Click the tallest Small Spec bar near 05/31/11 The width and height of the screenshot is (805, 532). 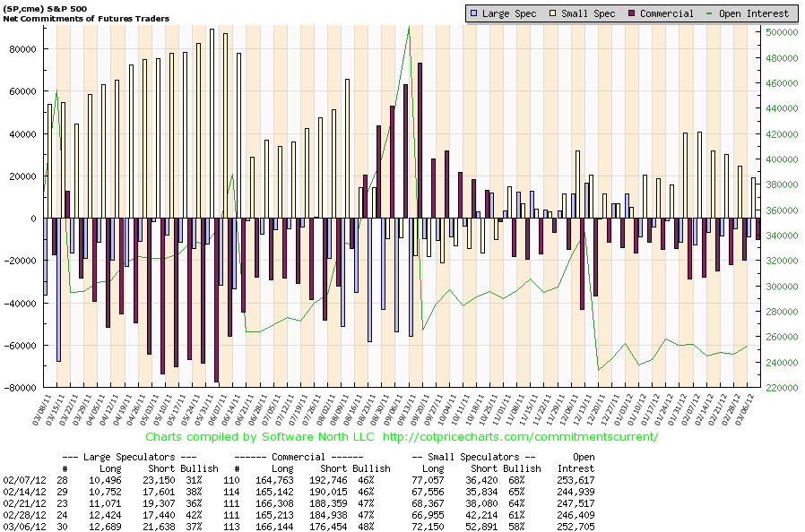[x=212, y=124]
